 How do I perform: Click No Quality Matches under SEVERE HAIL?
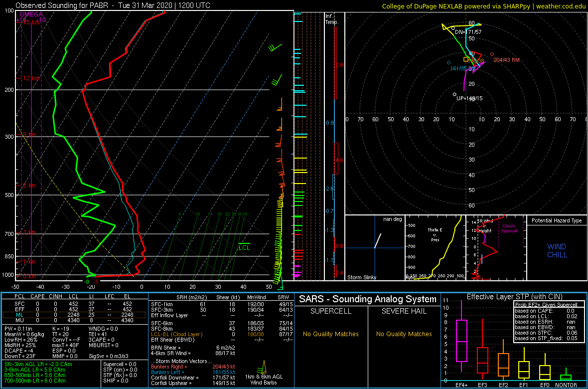coord(404,334)
